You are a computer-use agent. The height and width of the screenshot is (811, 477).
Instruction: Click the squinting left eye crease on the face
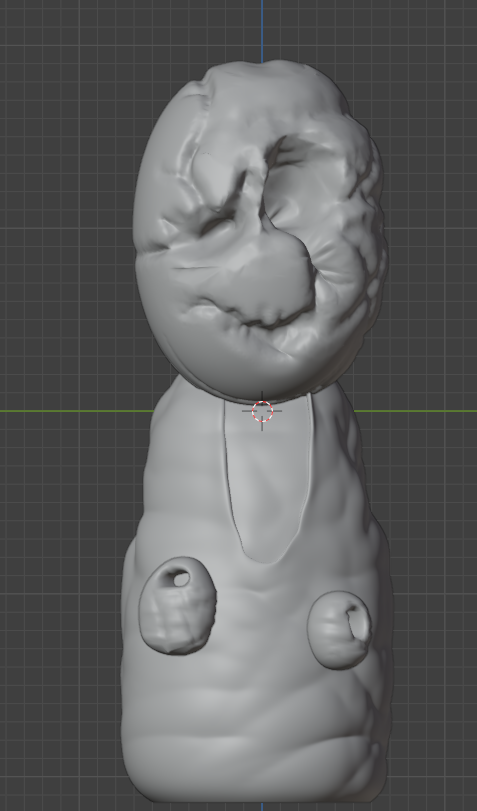coord(217,222)
